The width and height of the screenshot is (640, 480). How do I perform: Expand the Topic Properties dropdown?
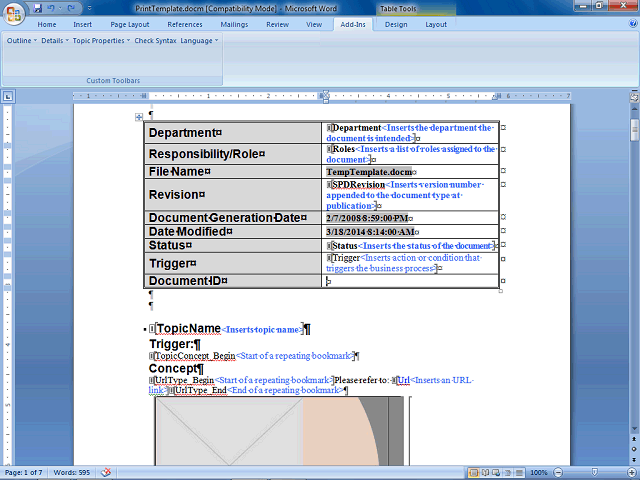coord(101,40)
